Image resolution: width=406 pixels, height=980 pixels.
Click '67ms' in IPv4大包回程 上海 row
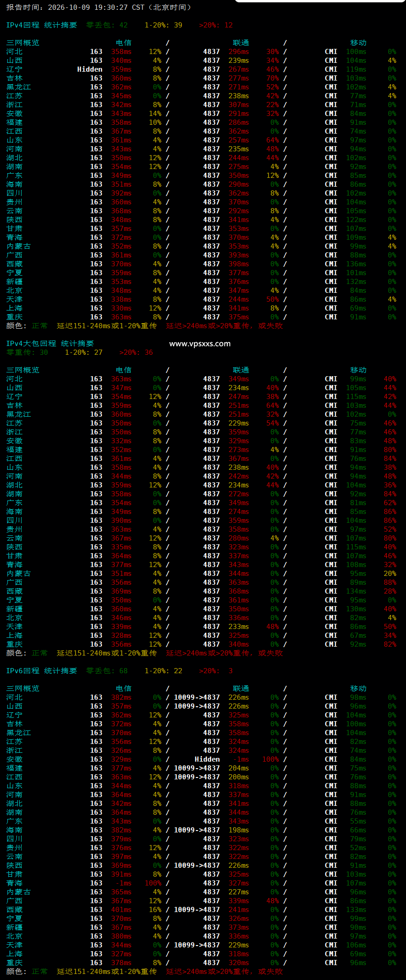(358, 635)
